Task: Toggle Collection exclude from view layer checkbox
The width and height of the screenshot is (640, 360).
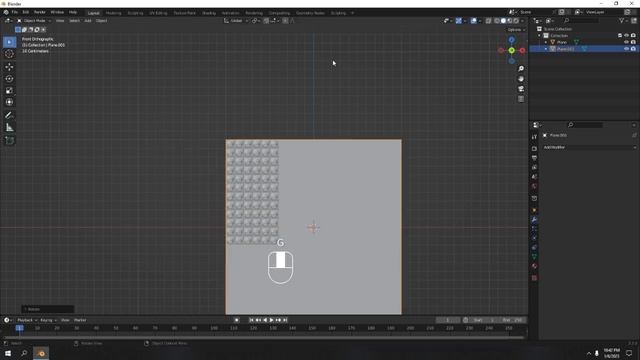Action: pos(620,36)
